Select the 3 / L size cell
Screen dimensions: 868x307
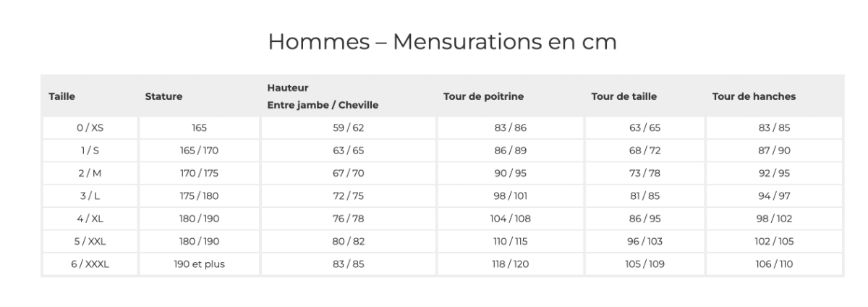[x=90, y=196]
